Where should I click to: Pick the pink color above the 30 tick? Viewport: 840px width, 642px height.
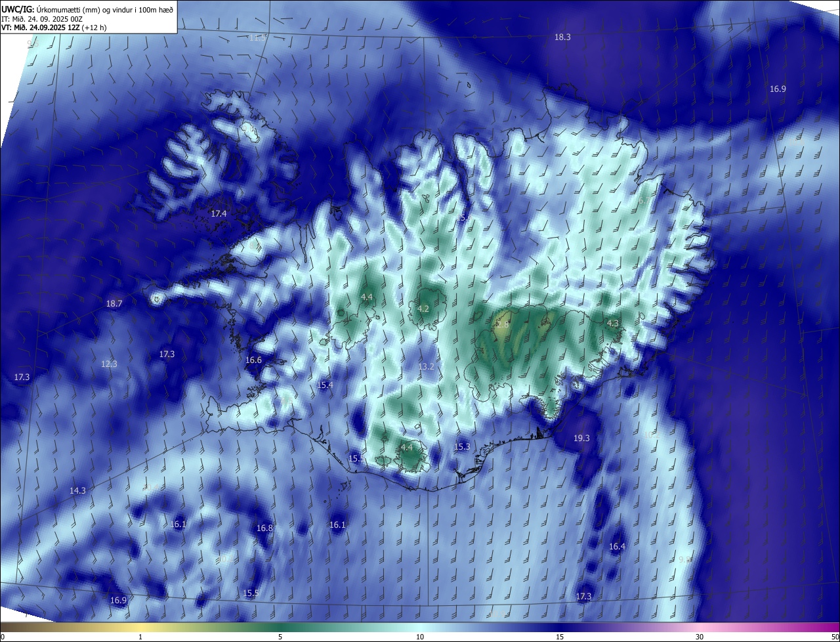pyautogui.click(x=700, y=627)
